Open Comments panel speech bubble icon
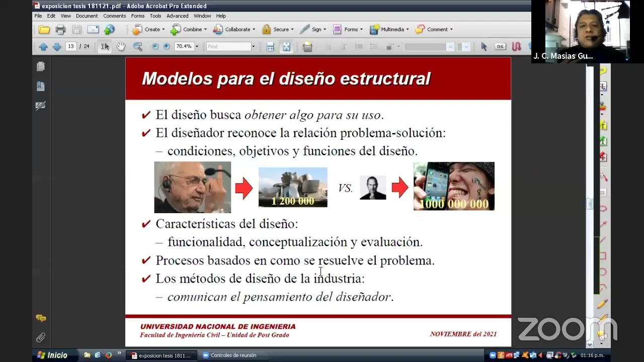 click(41, 318)
